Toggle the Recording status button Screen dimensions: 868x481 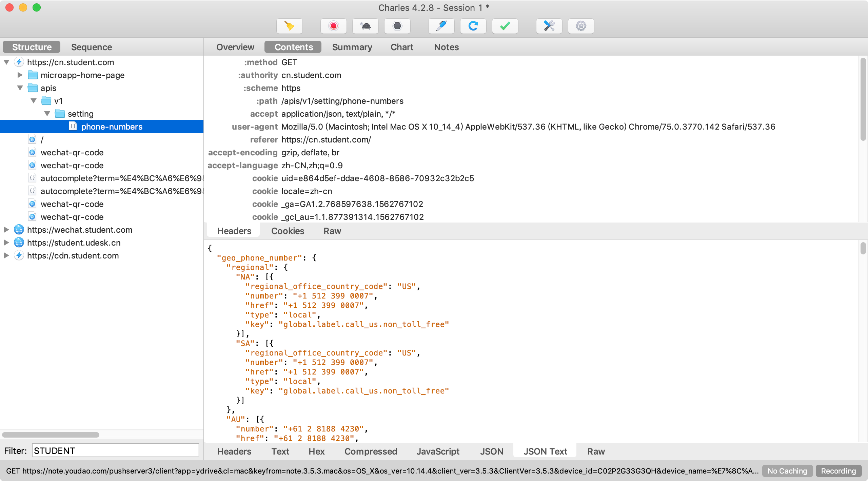point(838,471)
